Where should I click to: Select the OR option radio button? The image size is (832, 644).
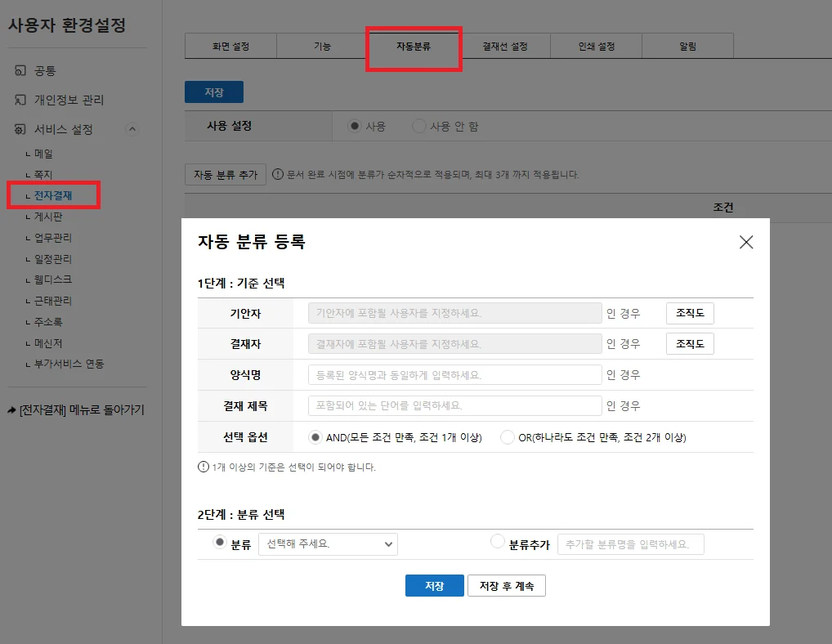(x=508, y=437)
